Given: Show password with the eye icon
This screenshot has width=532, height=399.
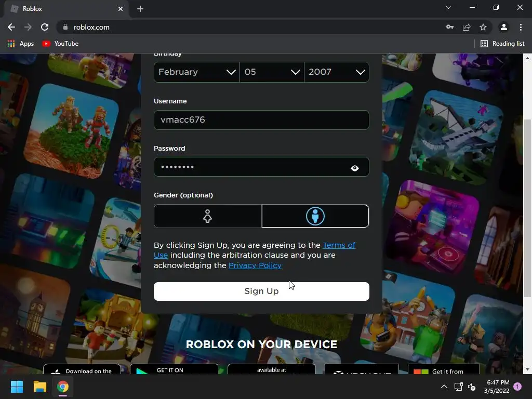Looking at the screenshot, I should point(354,168).
